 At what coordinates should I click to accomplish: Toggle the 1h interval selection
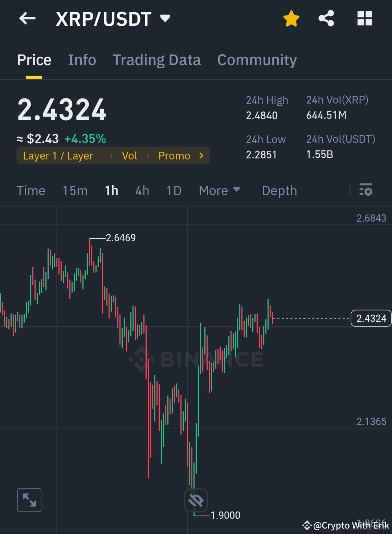point(111,190)
